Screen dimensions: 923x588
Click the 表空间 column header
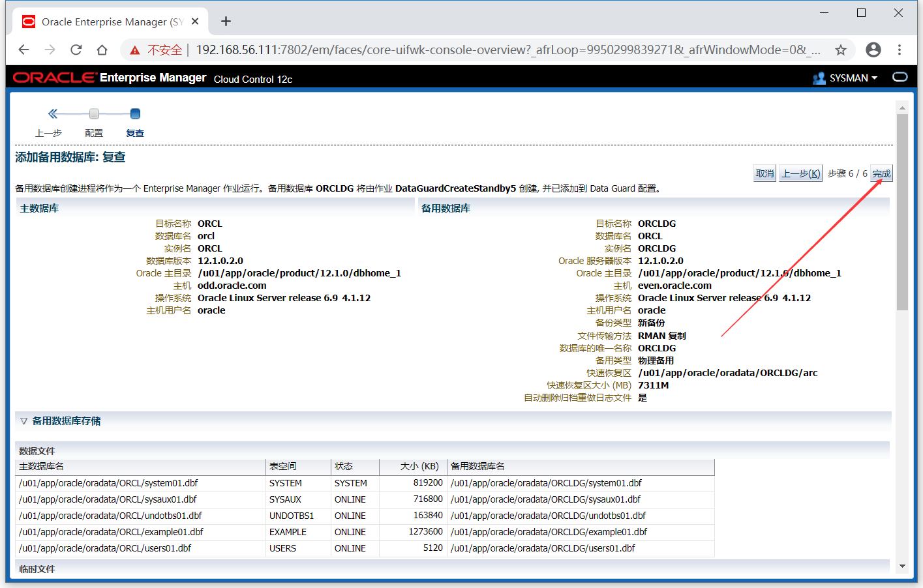click(298, 466)
